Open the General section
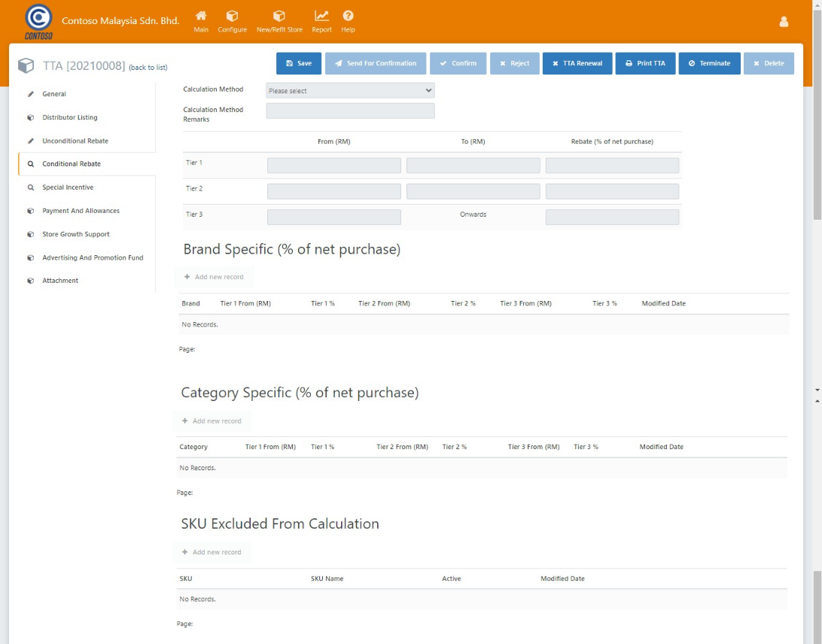Screen dimensions: 822x644 click(54, 94)
